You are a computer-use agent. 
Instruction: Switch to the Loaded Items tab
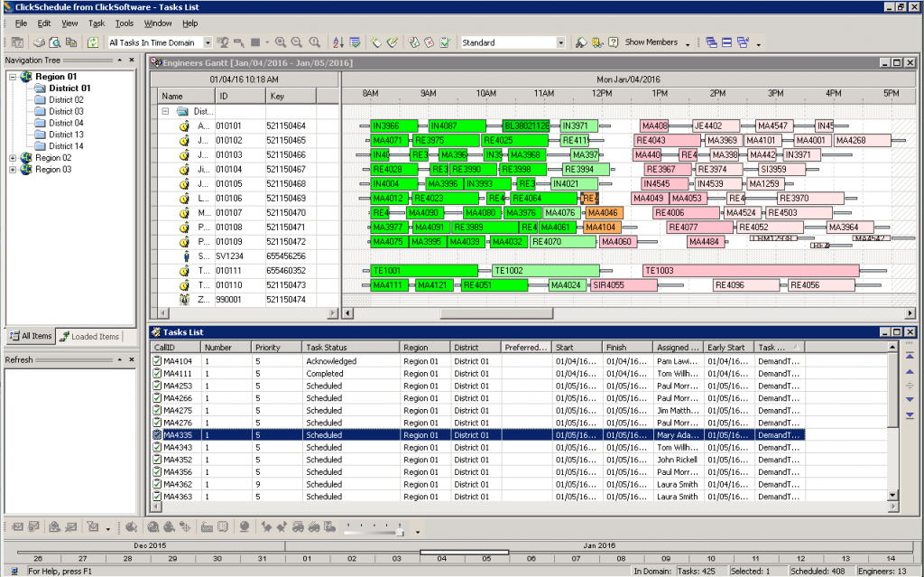[x=89, y=336]
